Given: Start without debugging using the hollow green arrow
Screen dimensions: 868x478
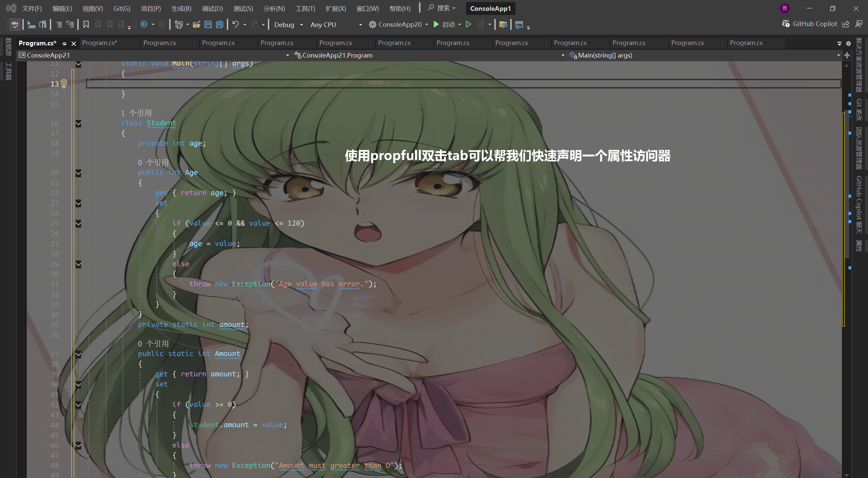Looking at the screenshot, I should pyautogui.click(x=469, y=24).
